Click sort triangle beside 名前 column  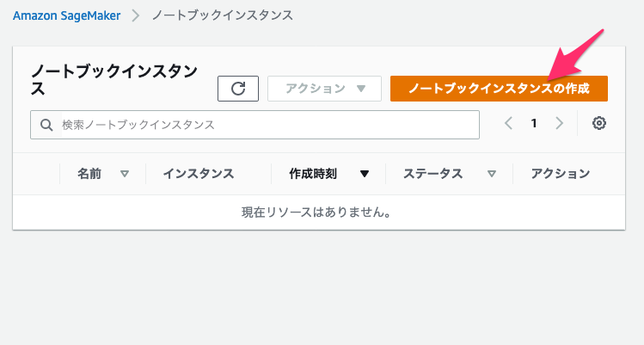[125, 174]
